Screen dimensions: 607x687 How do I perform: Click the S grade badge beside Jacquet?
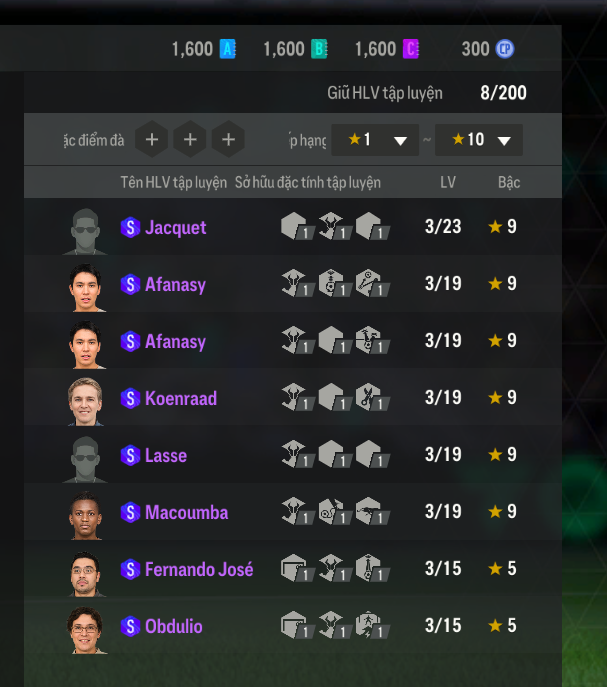pyautogui.click(x=130, y=227)
